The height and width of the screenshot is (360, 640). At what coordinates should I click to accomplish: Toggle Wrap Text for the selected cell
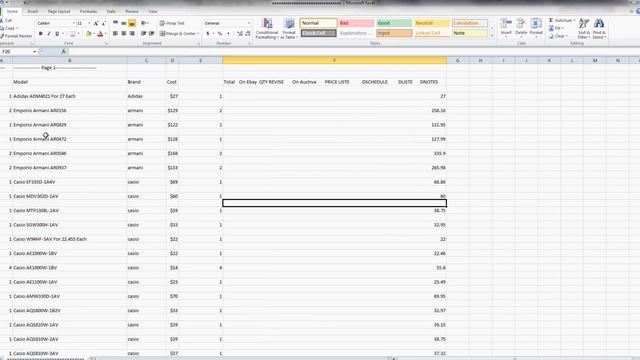[x=172, y=23]
